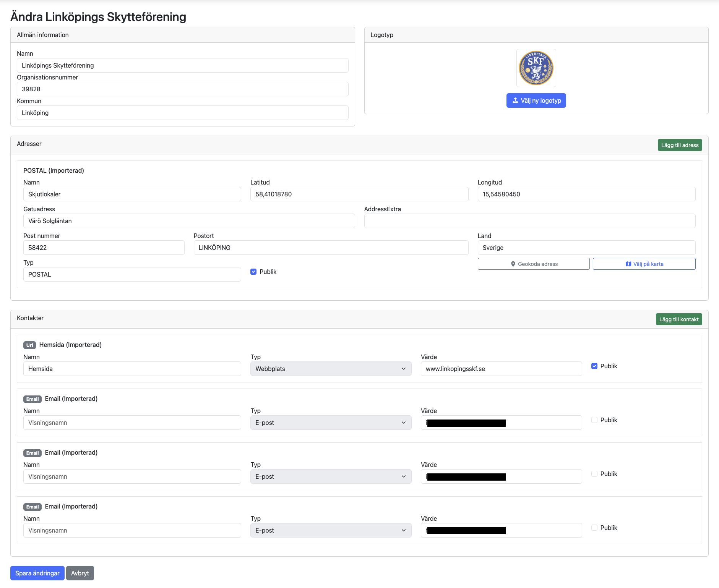Click the first Email badge in Kontakter
The image size is (719, 588).
tap(32, 399)
